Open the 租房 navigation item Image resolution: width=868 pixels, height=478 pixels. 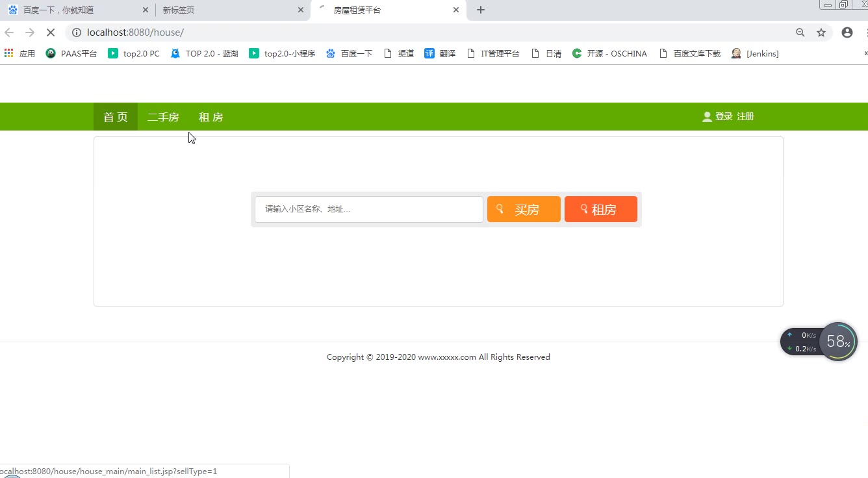(211, 117)
